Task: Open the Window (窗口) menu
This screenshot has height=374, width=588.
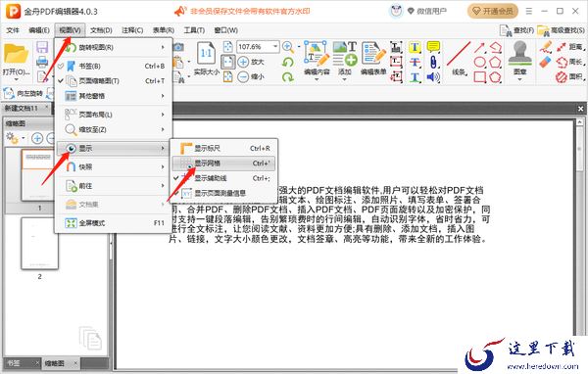Action: click(226, 30)
